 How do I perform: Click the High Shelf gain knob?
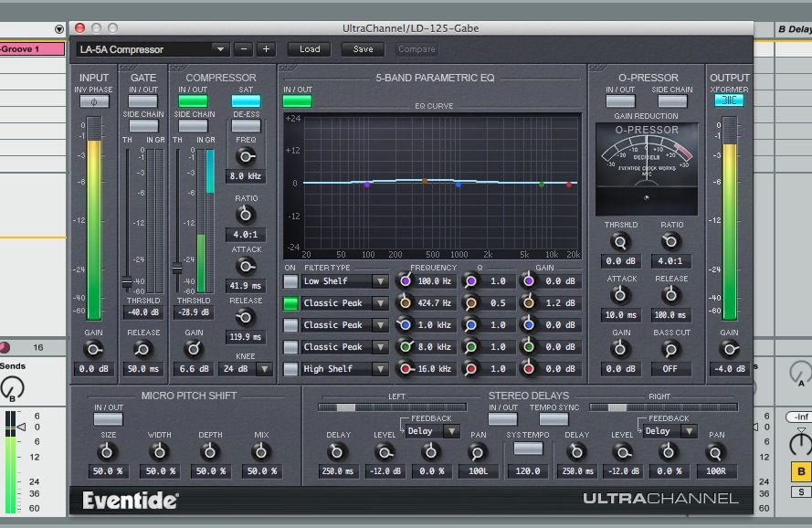pos(528,368)
